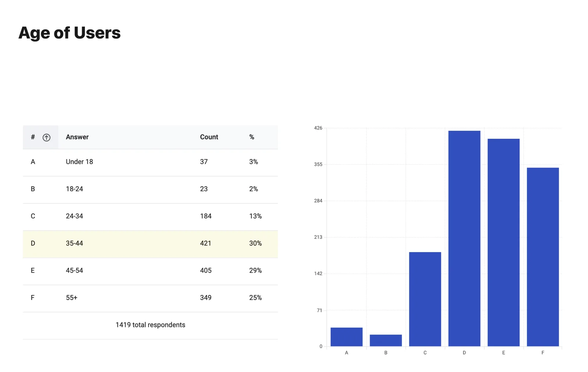The image size is (588, 372).
Task: Select the 24-34 answer row
Action: 150,217
